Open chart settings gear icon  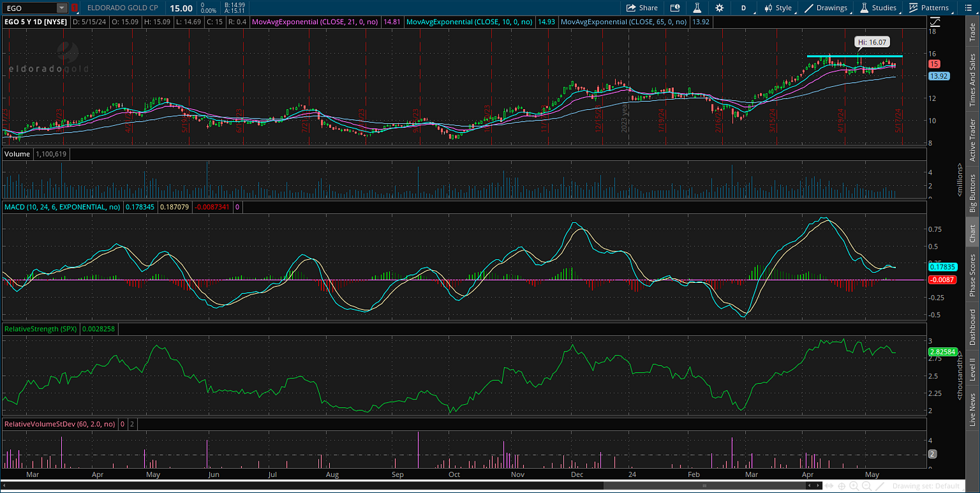[720, 8]
